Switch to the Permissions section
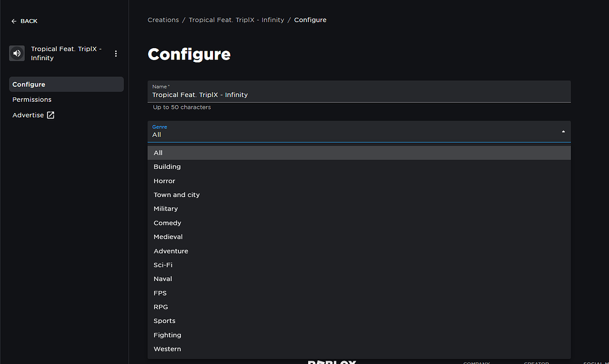This screenshot has height=364, width=609. (x=32, y=99)
